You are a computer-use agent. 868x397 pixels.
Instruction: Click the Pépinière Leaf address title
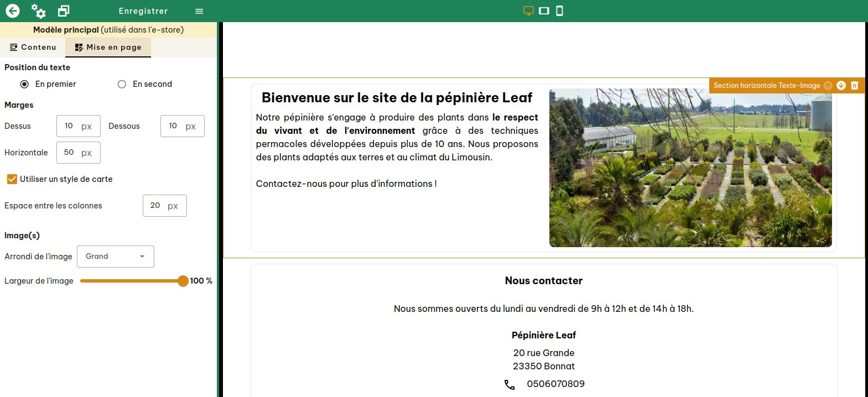pyautogui.click(x=544, y=335)
